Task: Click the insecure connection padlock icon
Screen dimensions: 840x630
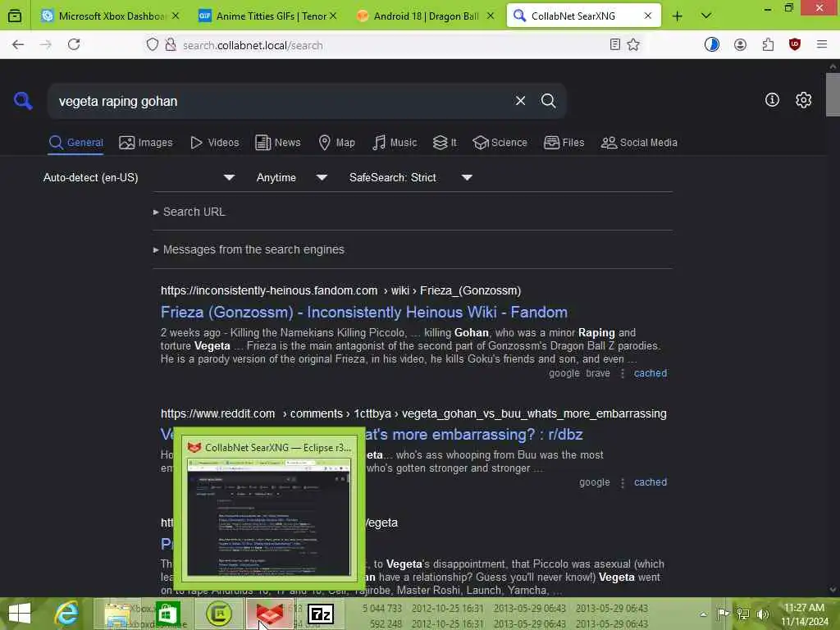Action: tap(171, 45)
